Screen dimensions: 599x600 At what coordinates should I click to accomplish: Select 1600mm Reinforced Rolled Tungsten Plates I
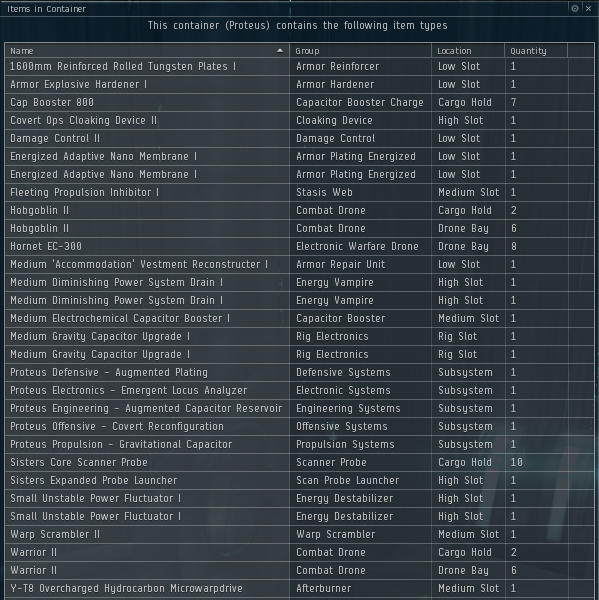(x=299, y=67)
